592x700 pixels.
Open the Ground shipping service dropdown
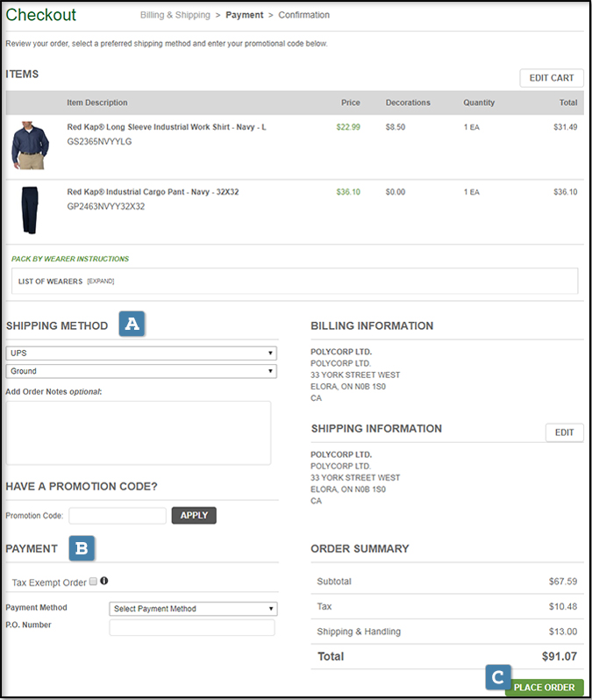(x=141, y=371)
